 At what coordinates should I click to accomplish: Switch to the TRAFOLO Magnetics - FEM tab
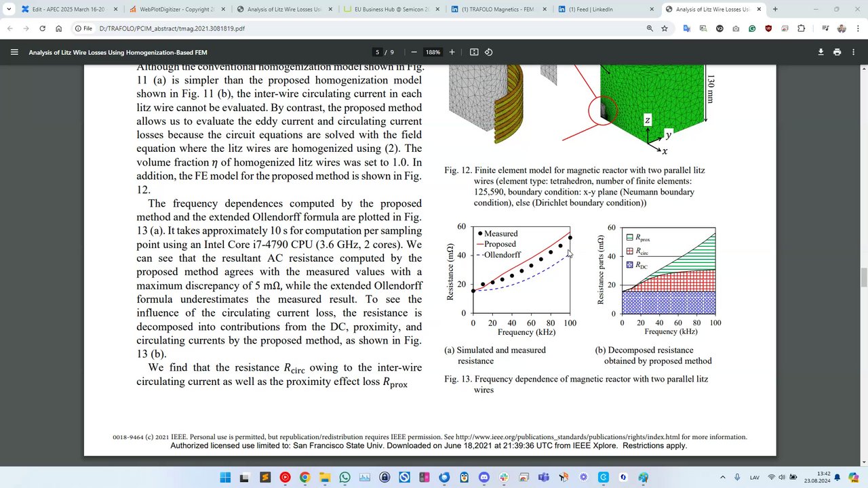tap(498, 9)
